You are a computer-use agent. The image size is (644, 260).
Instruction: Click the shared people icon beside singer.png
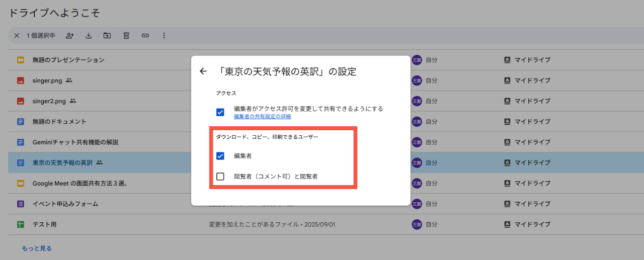69,80
